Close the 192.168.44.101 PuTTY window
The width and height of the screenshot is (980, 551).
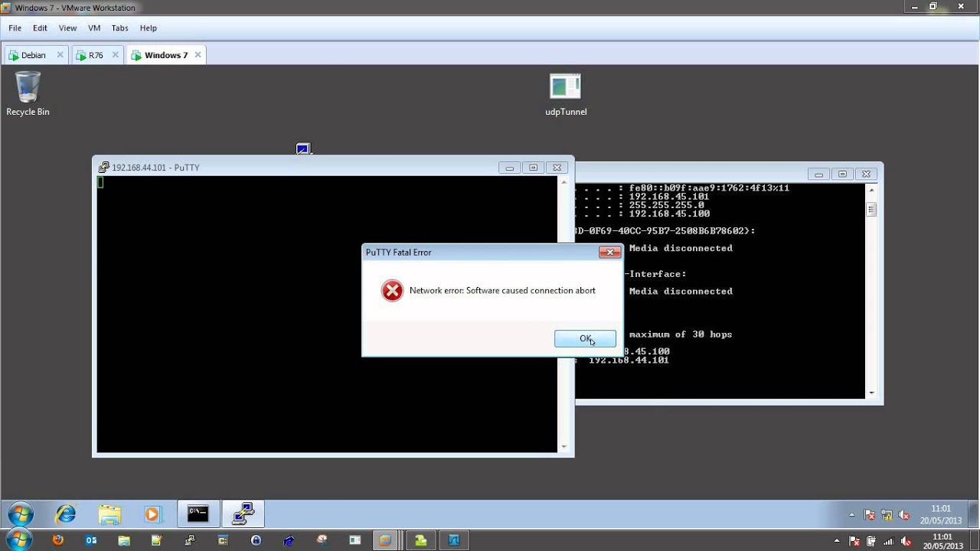pyautogui.click(x=557, y=168)
